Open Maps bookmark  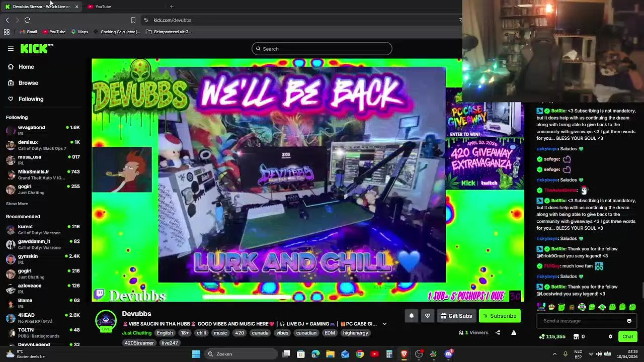(x=79, y=32)
